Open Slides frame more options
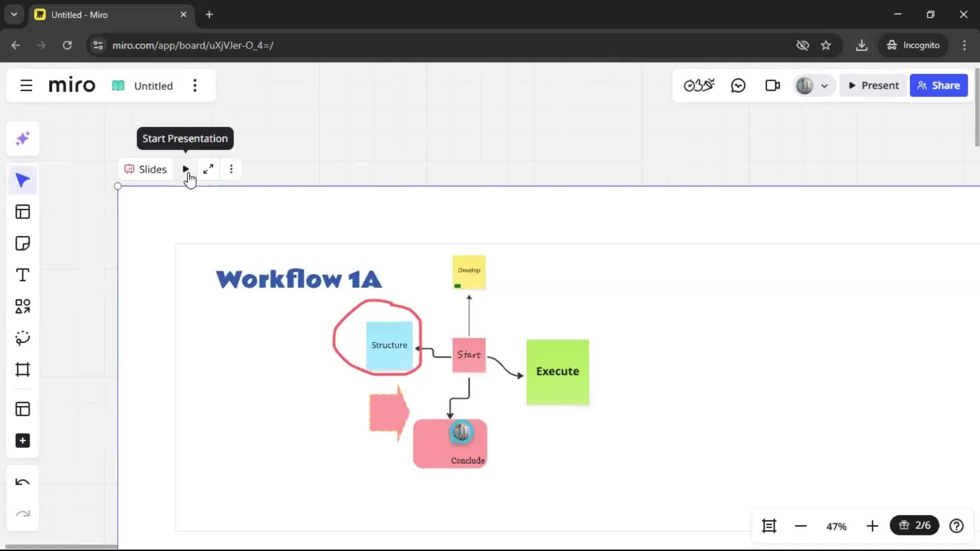980x551 pixels. click(x=231, y=169)
